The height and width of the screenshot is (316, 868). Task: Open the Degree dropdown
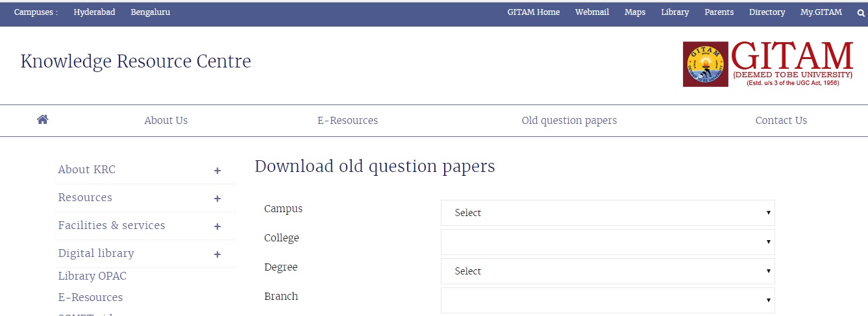pos(608,271)
